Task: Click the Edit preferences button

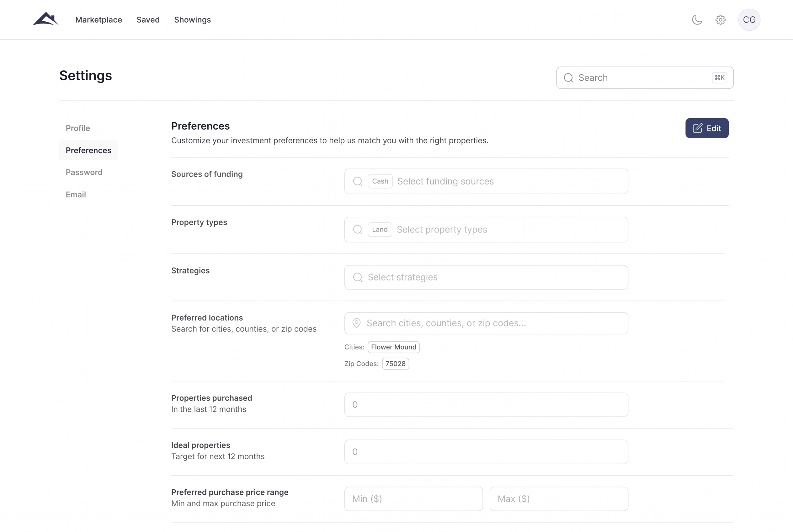Action: click(x=707, y=128)
